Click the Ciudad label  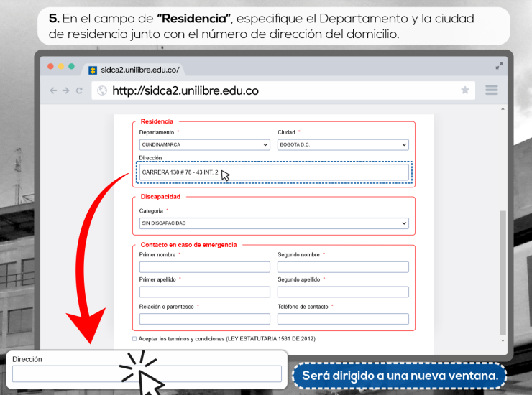coord(286,133)
